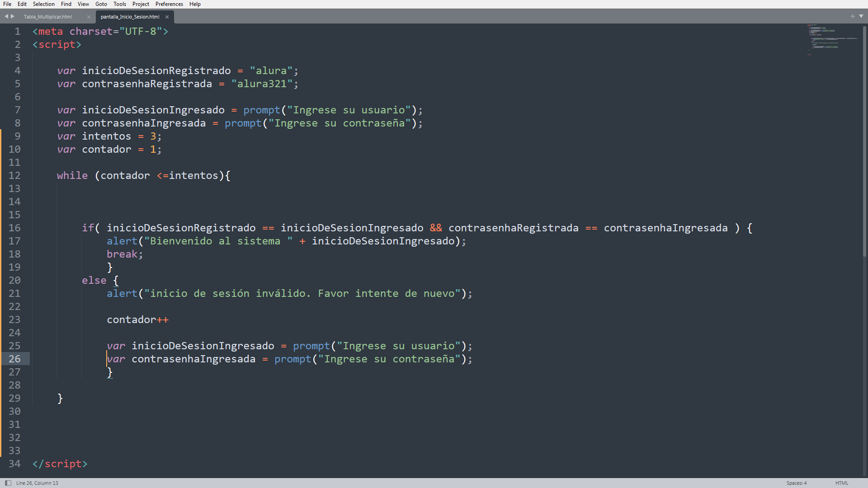This screenshot has height=488, width=868.
Task: Open the View menu
Action: click(x=83, y=4)
